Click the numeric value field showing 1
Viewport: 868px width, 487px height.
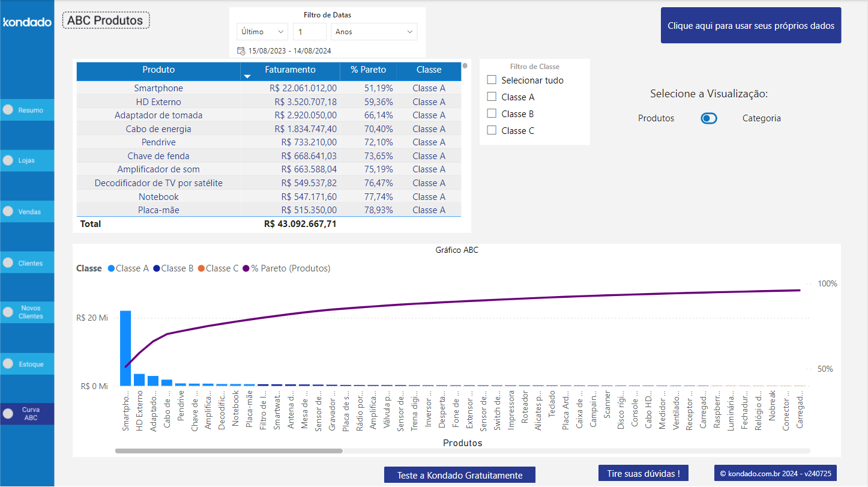click(x=310, y=31)
